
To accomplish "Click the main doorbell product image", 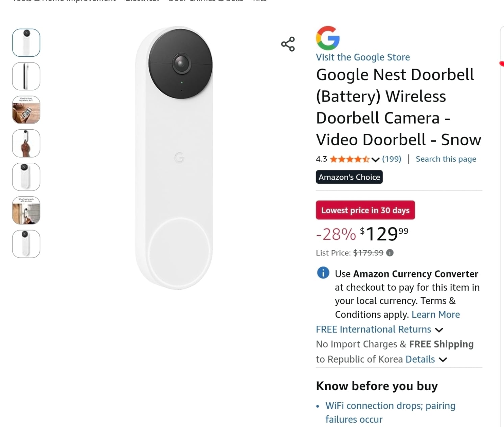I will click(x=174, y=158).
